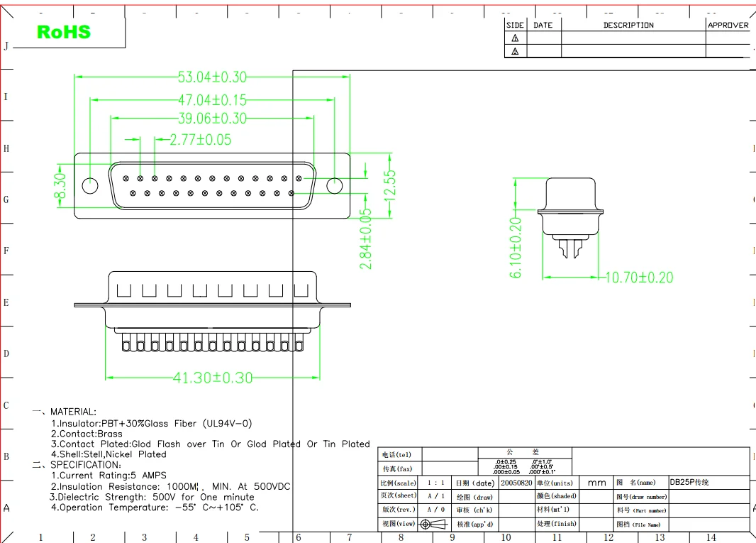Select the Current Rating: 5 AMPS line
756x543 pixels.
click(x=109, y=476)
